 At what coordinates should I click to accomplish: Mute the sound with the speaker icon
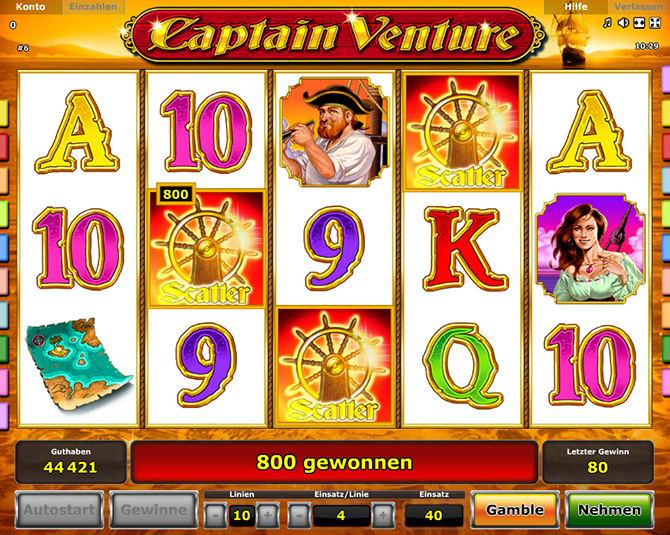click(623, 23)
